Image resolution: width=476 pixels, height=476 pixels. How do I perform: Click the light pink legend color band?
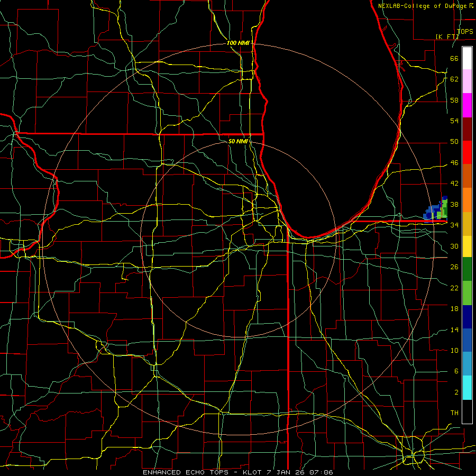tap(467, 81)
